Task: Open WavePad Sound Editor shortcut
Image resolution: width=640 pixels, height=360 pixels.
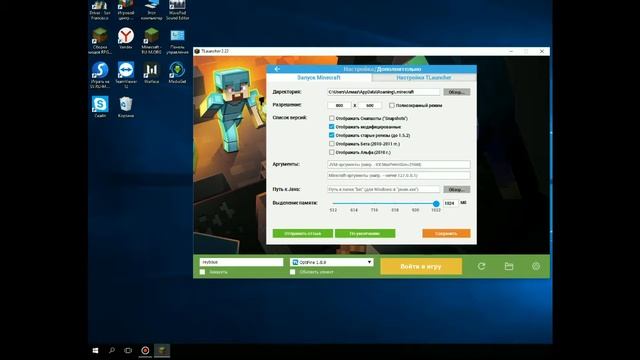Action: pyautogui.click(x=177, y=10)
